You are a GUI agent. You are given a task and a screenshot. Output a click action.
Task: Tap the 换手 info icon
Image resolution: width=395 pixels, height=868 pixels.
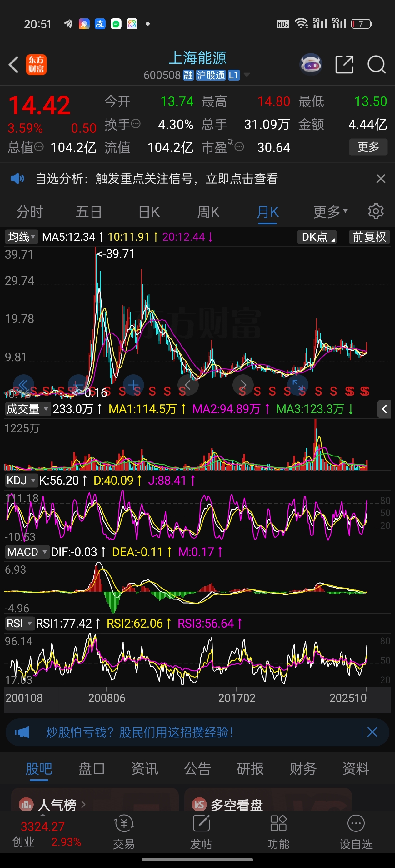click(136, 124)
